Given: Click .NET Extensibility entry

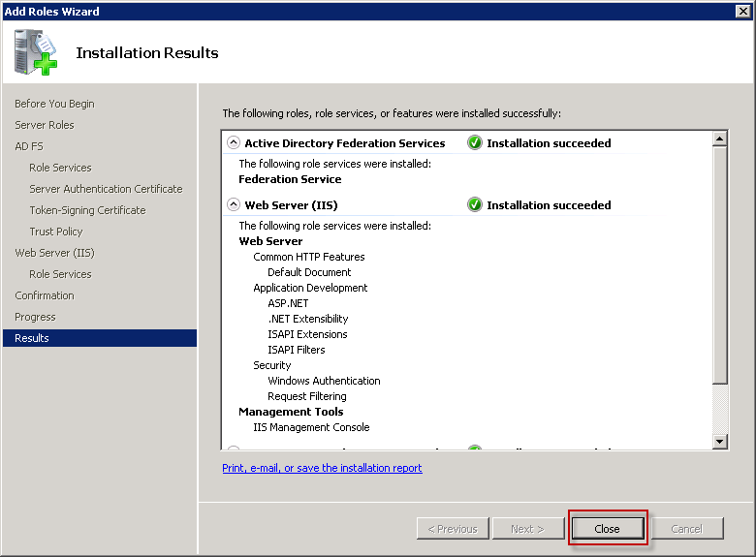Looking at the screenshot, I should (307, 319).
